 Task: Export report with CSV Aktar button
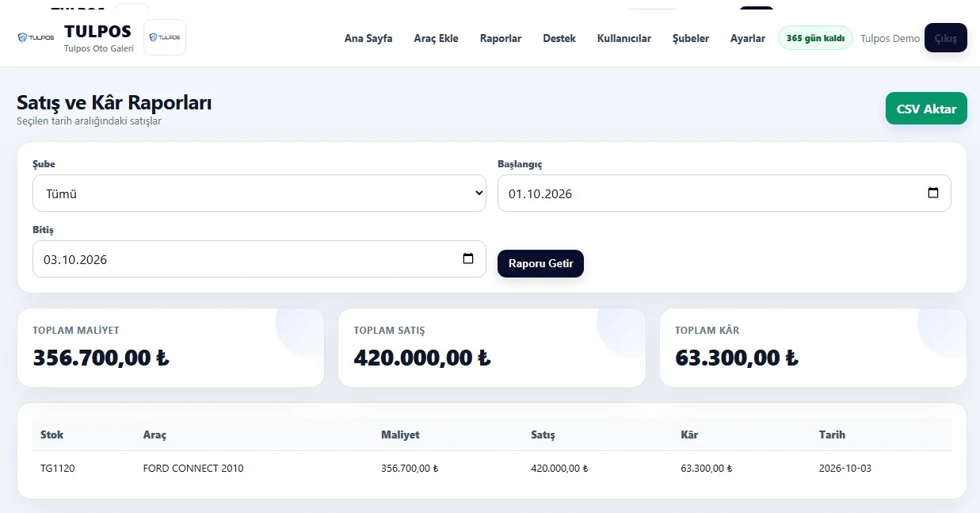[926, 109]
